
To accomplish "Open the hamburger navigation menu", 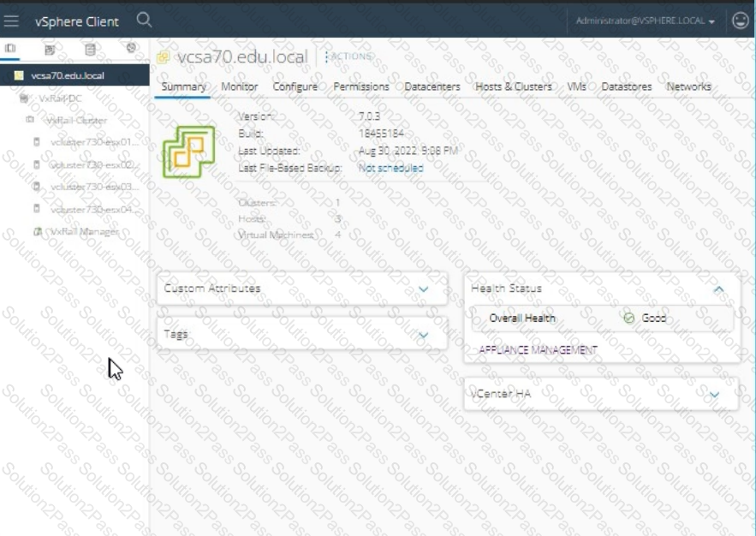I will click(x=11, y=21).
